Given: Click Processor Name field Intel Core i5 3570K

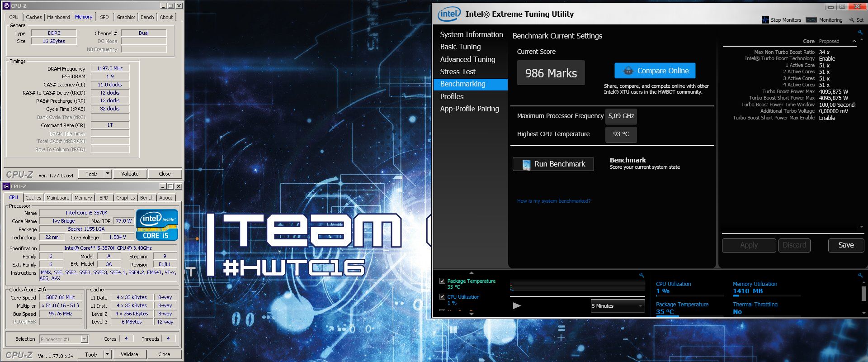Looking at the screenshot, I should [86, 213].
